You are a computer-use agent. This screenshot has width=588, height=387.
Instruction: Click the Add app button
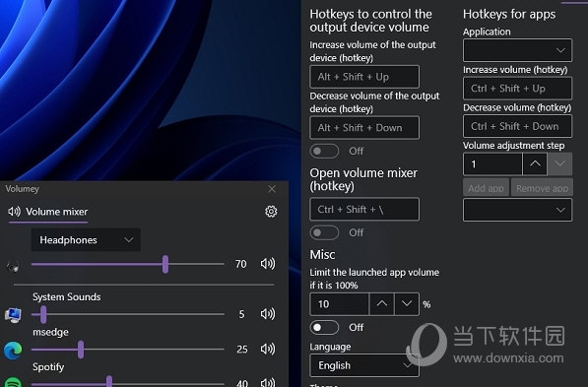[x=486, y=188]
